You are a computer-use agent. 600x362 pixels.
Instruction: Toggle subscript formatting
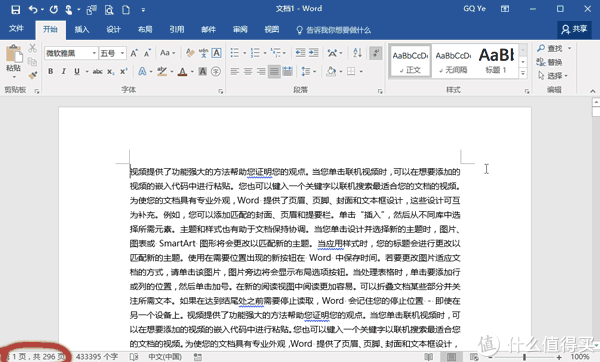point(111,72)
